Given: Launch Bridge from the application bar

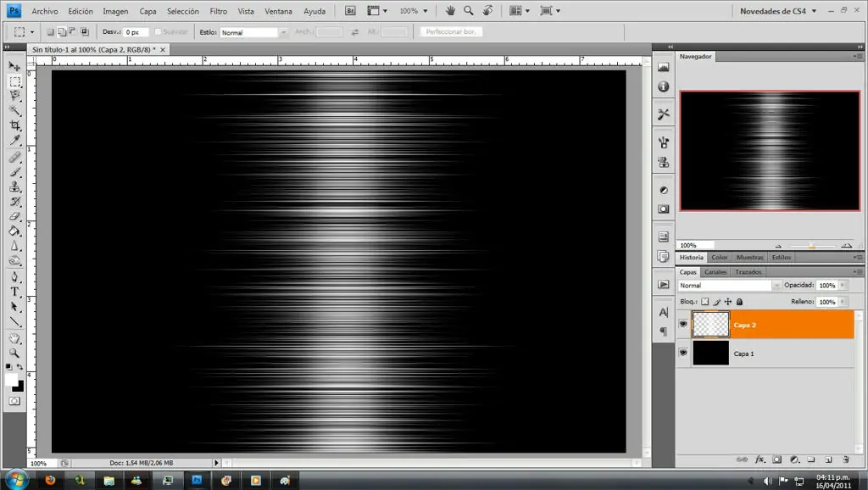Looking at the screenshot, I should (350, 10).
